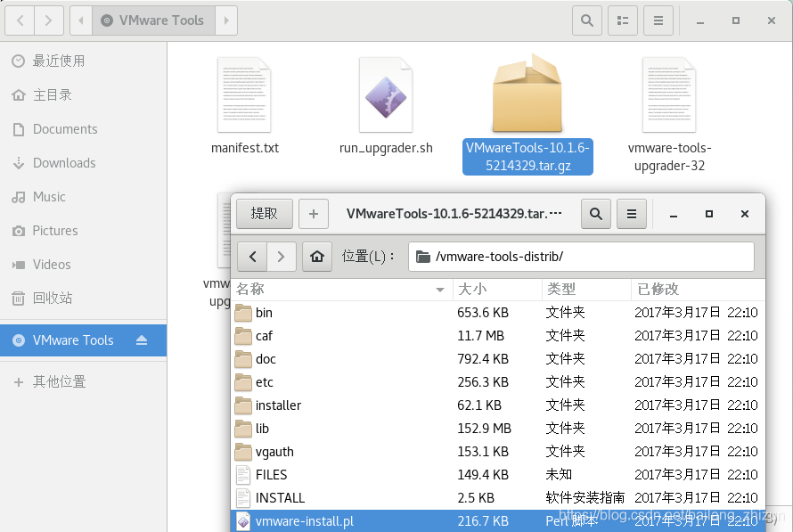The width and height of the screenshot is (793, 532).
Task: Switch Files window to list view
Action: 623,20
